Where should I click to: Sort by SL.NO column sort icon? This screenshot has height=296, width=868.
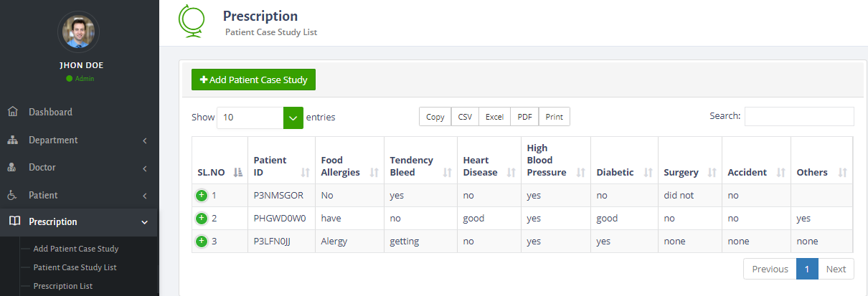click(x=238, y=173)
